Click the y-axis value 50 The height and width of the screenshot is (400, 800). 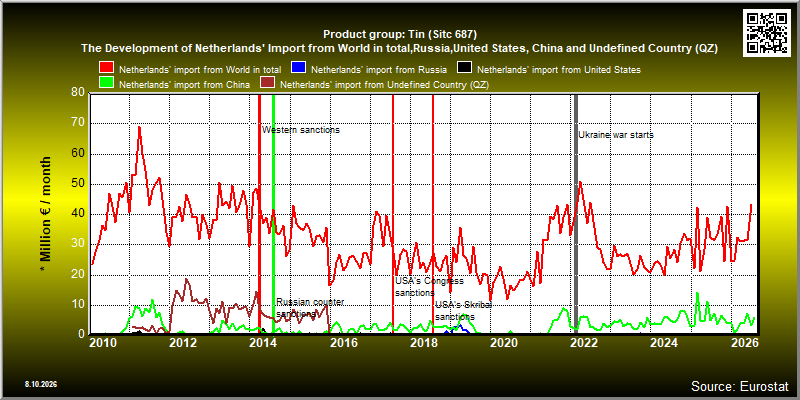(x=79, y=184)
